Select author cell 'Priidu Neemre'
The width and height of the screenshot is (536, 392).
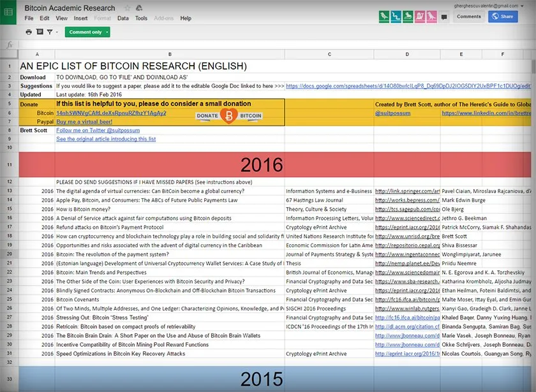pos(461,263)
